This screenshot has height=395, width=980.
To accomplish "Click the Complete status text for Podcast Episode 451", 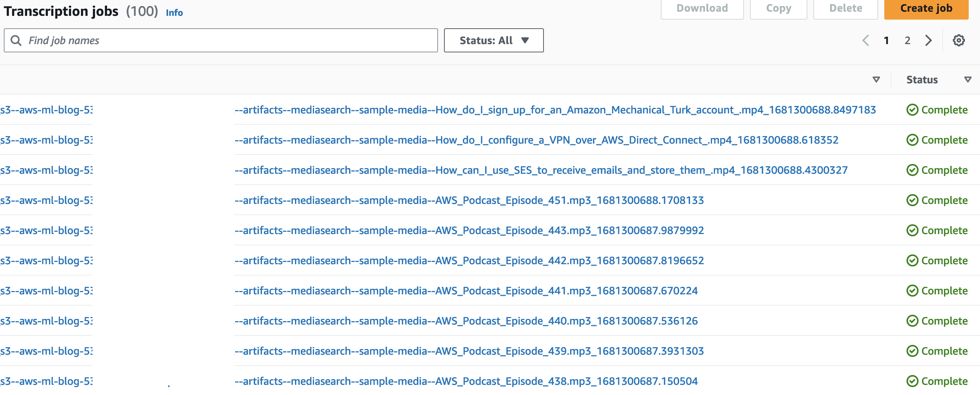I will pos(944,200).
